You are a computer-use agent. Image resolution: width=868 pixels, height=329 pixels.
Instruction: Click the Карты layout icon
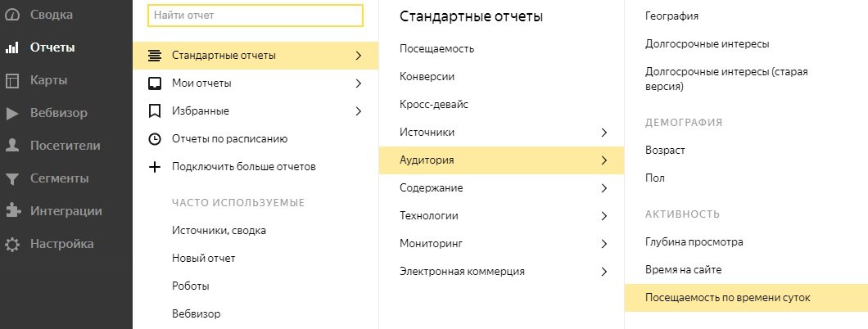tap(11, 81)
